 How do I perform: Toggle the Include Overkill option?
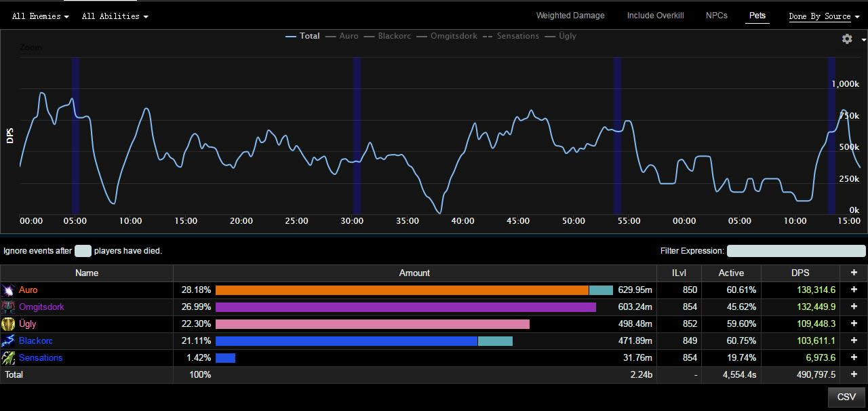coord(655,16)
